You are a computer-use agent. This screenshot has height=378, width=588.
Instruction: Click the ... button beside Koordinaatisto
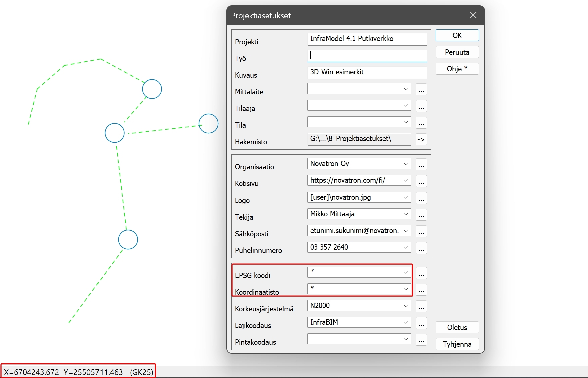click(x=421, y=290)
